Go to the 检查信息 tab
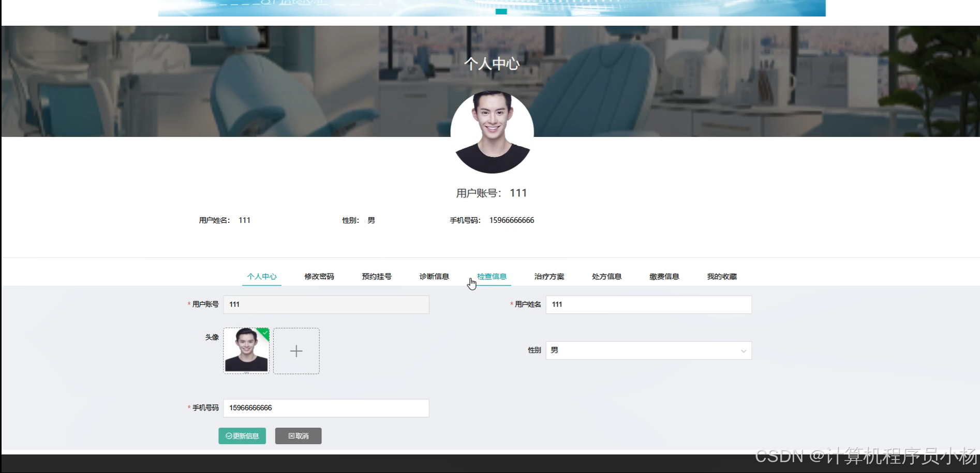 point(492,277)
